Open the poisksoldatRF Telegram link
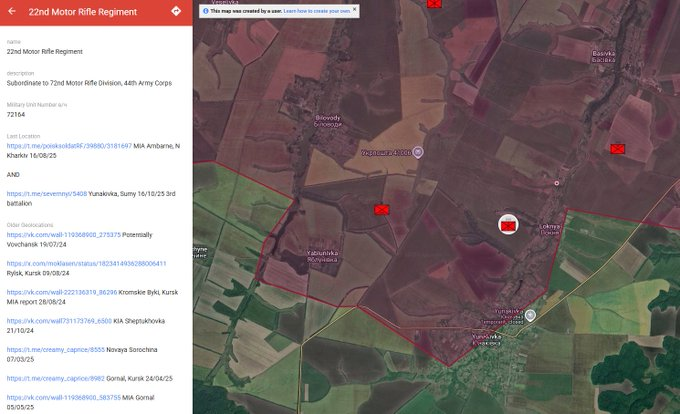This screenshot has height=414, width=680. [x=69, y=146]
